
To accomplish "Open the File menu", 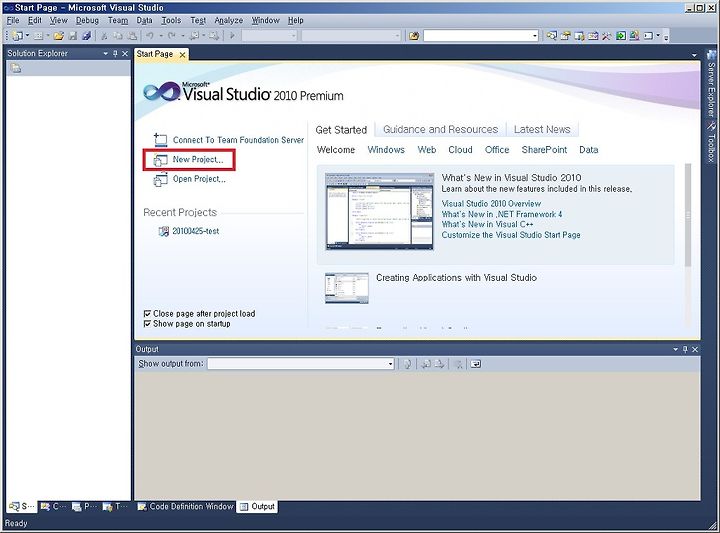I will [x=13, y=20].
